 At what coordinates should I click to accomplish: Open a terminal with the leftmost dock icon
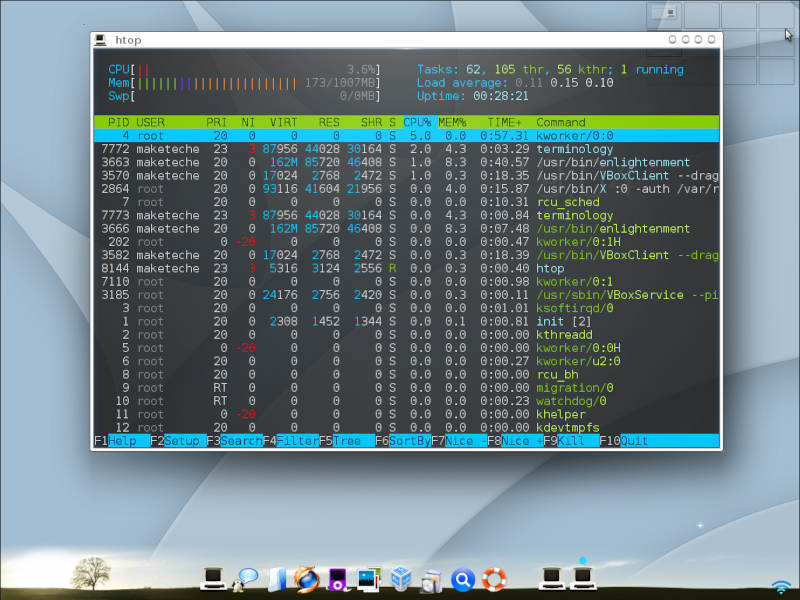click(213, 580)
